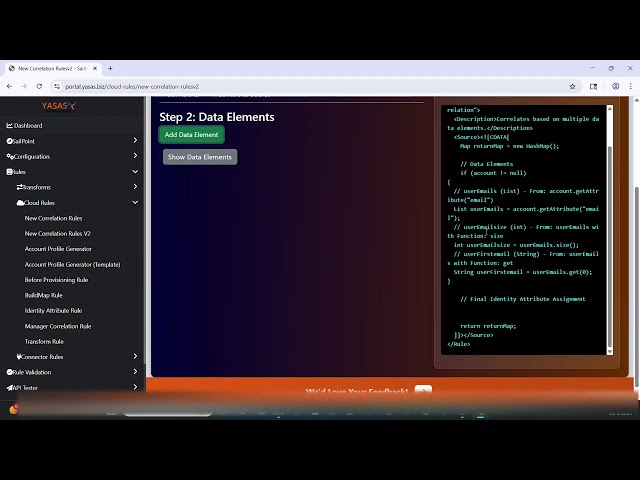Click the Rules section icon
Viewport: 640px width, 480px height.
(9, 172)
